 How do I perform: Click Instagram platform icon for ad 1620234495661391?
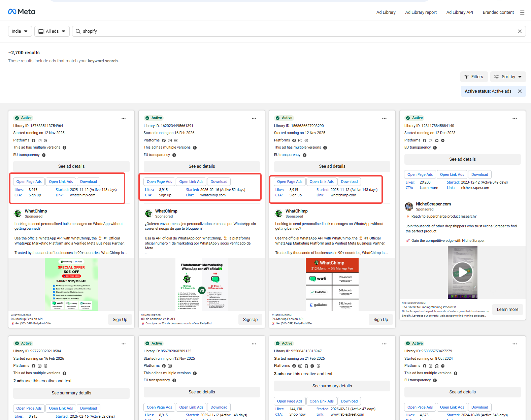[170, 140]
